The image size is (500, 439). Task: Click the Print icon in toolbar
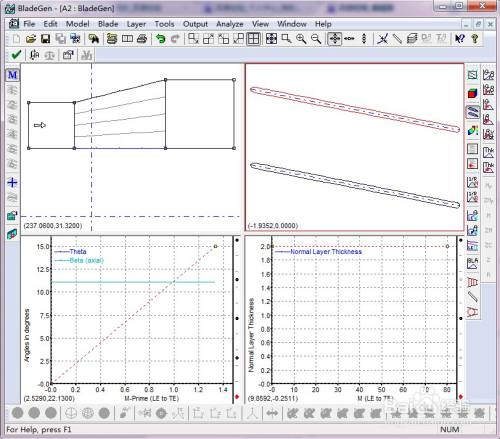[x=142, y=39]
